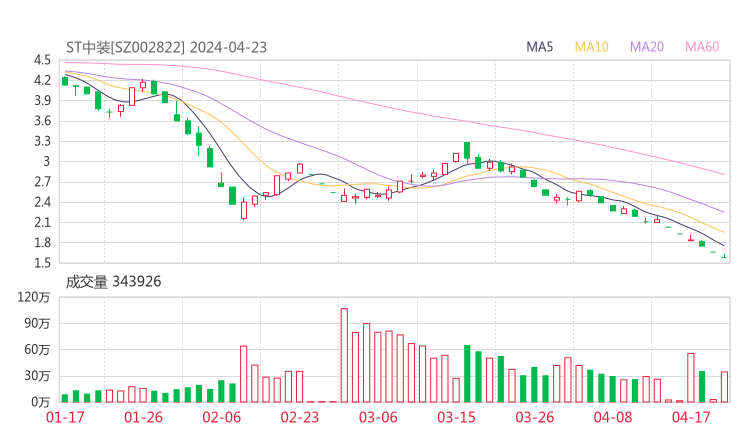Click the 2.4 price axis label
Screen dimensions: 740x440
(x=42, y=202)
